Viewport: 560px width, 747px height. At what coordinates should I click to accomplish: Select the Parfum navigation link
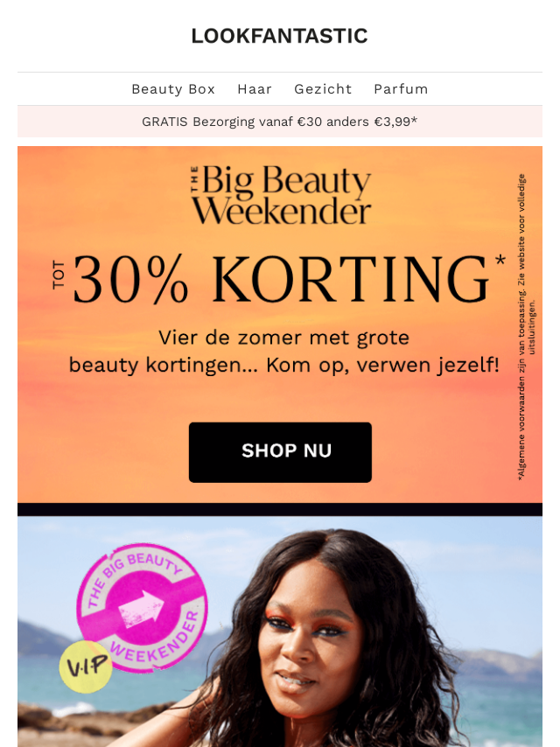click(x=401, y=89)
